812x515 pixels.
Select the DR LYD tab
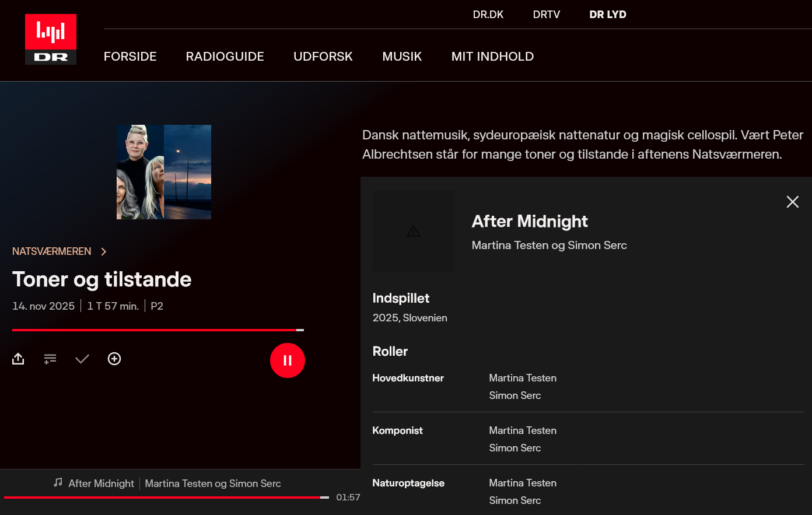pos(607,15)
